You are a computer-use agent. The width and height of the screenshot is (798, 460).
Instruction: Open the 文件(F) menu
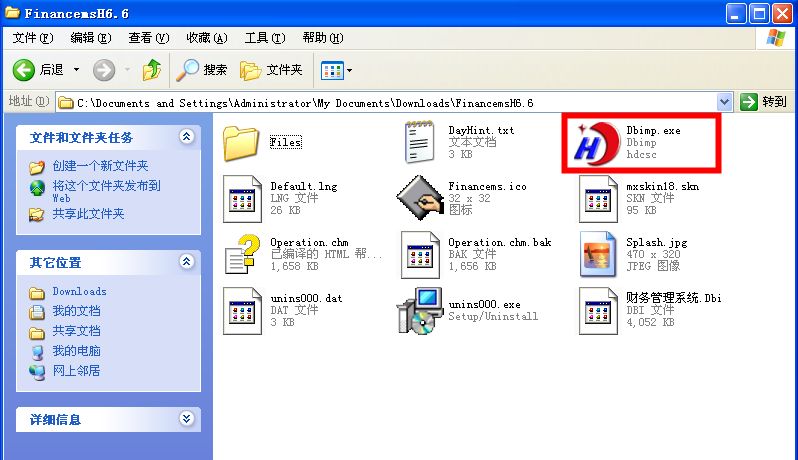pyautogui.click(x=33, y=38)
